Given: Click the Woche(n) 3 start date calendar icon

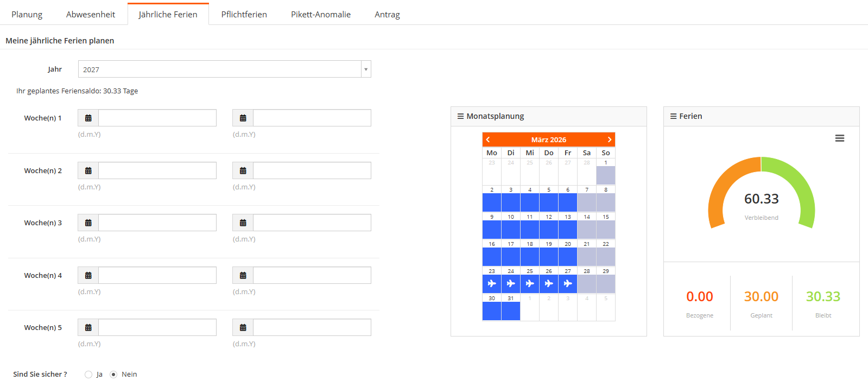Looking at the screenshot, I should click(x=88, y=223).
